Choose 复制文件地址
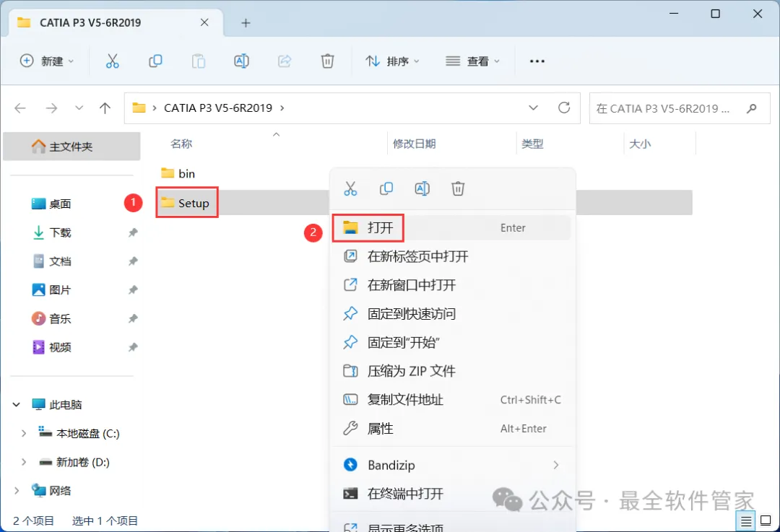 point(451,400)
